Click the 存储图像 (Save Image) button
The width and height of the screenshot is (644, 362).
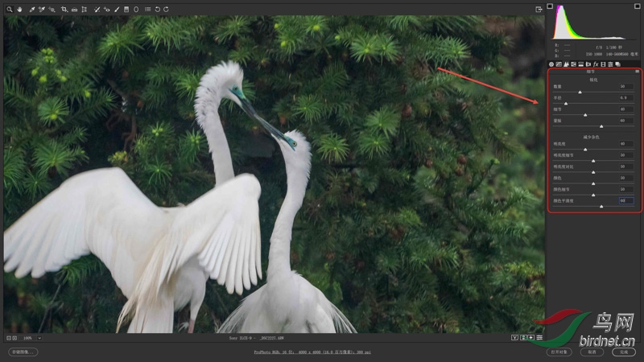click(x=23, y=352)
